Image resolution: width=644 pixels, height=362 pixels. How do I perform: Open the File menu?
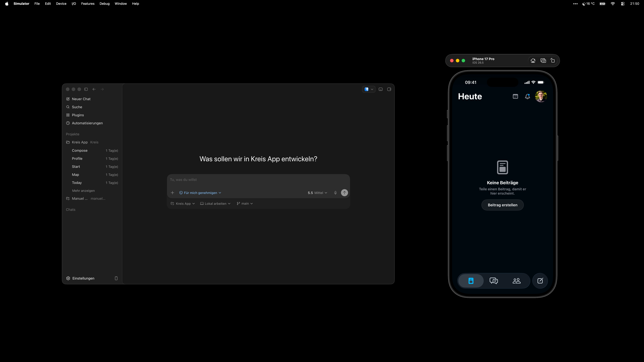point(37,4)
